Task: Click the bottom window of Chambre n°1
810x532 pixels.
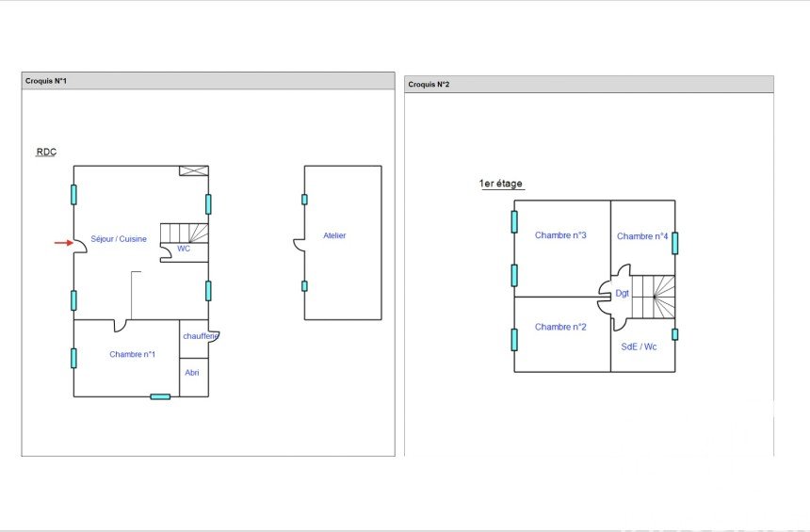Action: pyautogui.click(x=160, y=396)
